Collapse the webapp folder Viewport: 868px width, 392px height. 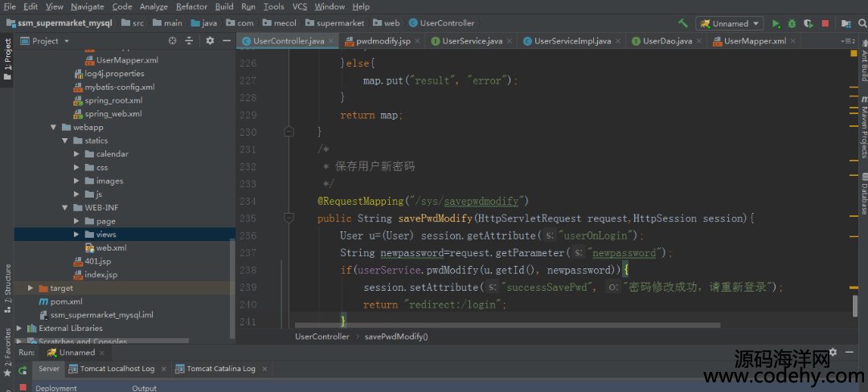click(x=53, y=127)
